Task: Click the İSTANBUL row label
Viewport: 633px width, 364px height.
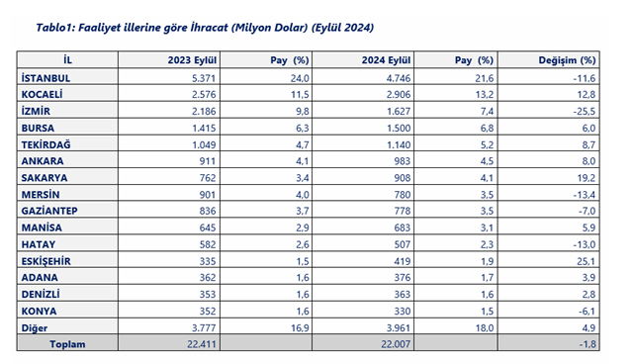Action: point(45,78)
